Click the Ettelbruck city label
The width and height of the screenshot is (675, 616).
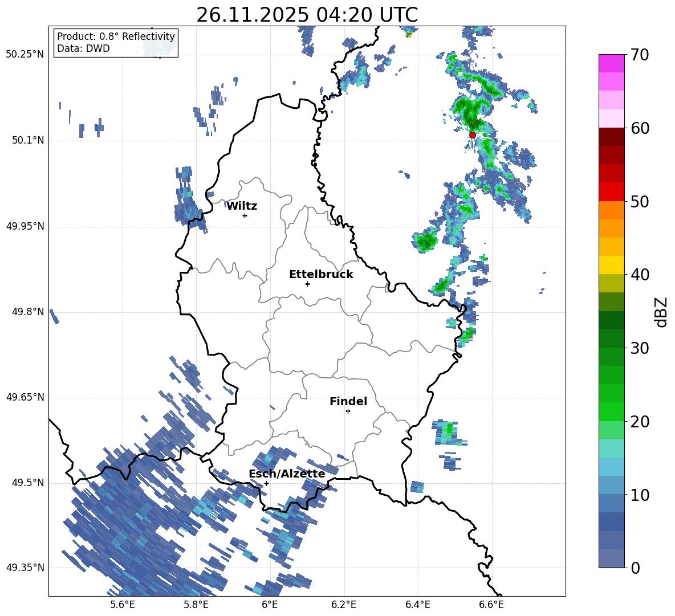tap(321, 275)
